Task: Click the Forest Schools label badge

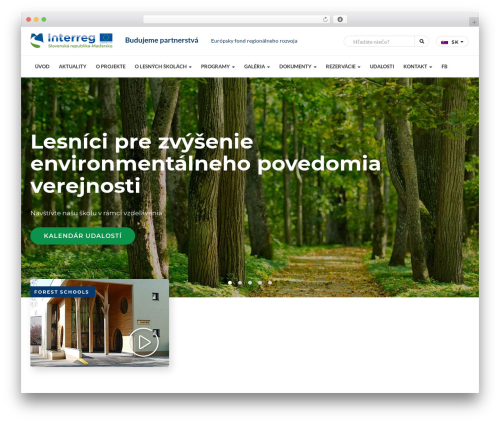Action: (62, 292)
